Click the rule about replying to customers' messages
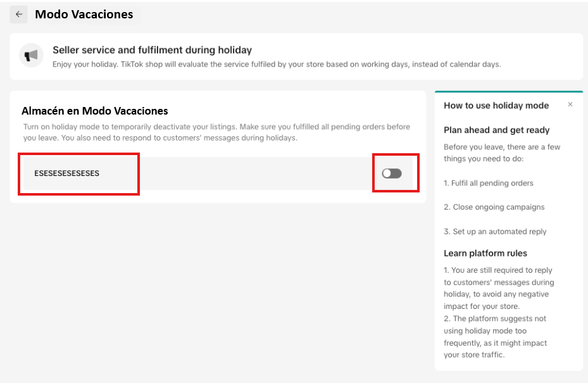The width and height of the screenshot is (588, 383). tap(499, 288)
